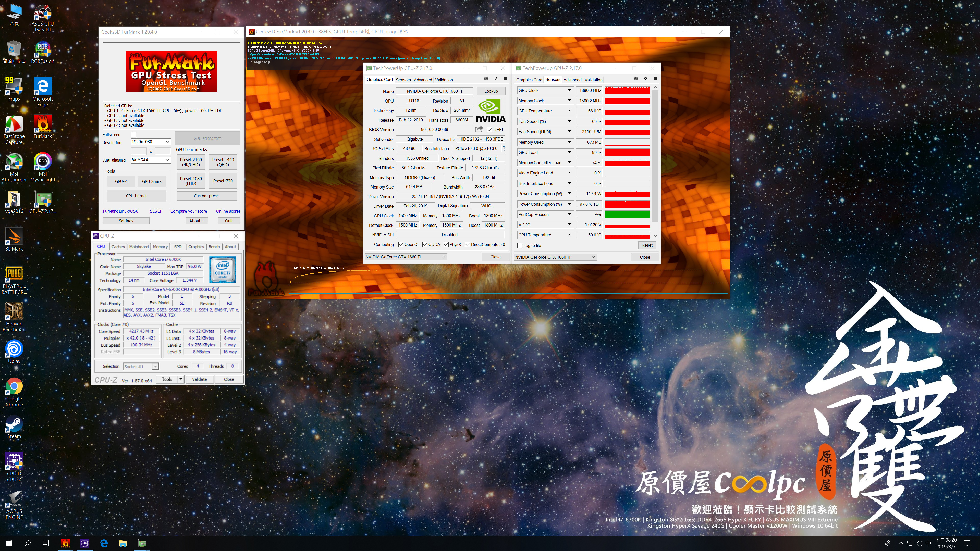Click BIOS export share icon in GPU-Z
The width and height of the screenshot is (980, 551).
pyautogui.click(x=479, y=129)
